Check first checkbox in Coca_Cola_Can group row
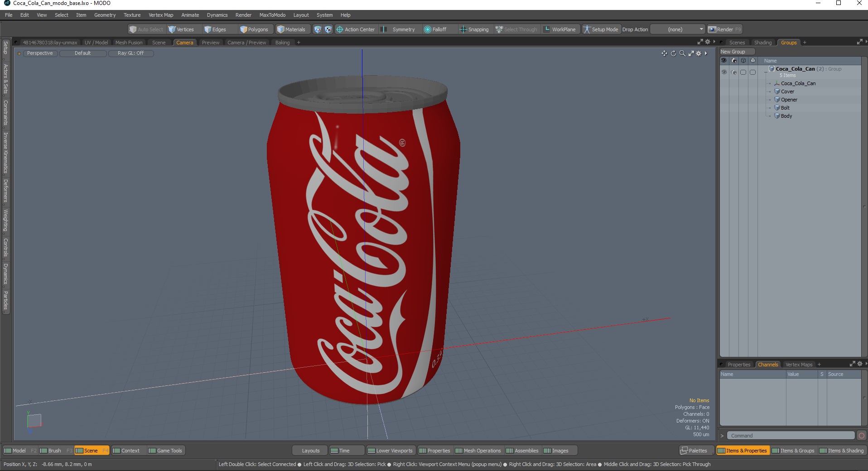The width and height of the screenshot is (868, 471). (743, 72)
